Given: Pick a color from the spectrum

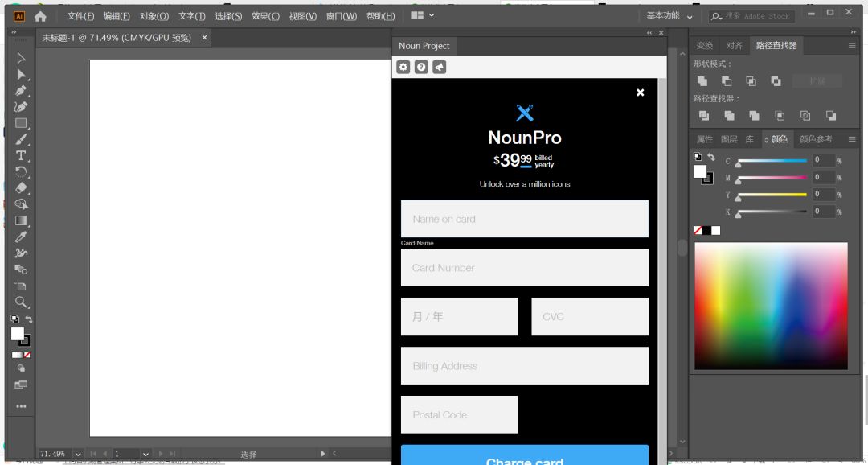Looking at the screenshot, I should click(771, 306).
